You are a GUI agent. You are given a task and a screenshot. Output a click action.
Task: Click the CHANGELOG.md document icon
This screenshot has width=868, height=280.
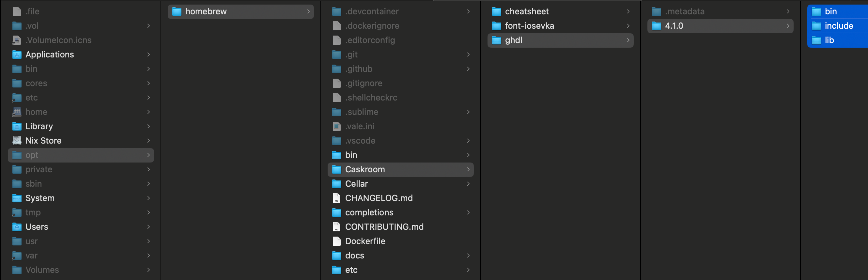pos(336,198)
